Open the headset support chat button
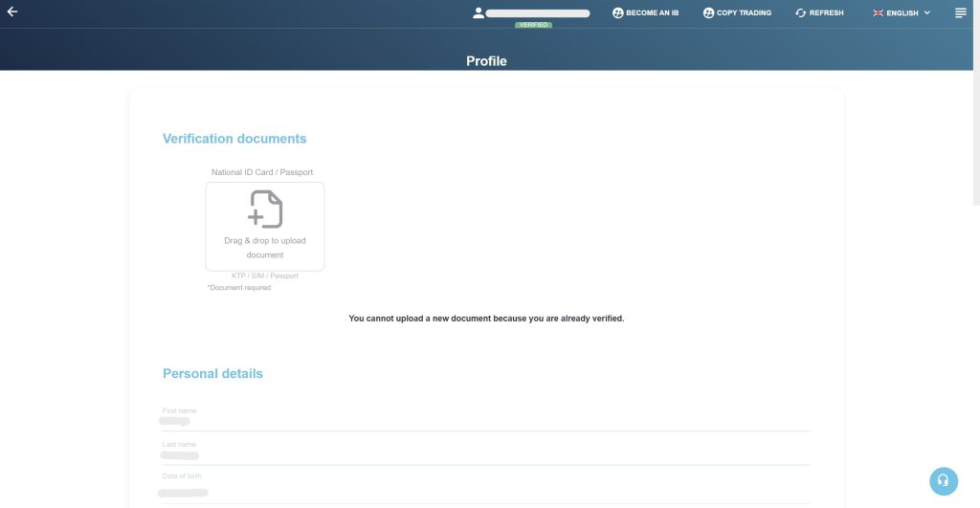This screenshot has height=508, width=980. (943, 481)
